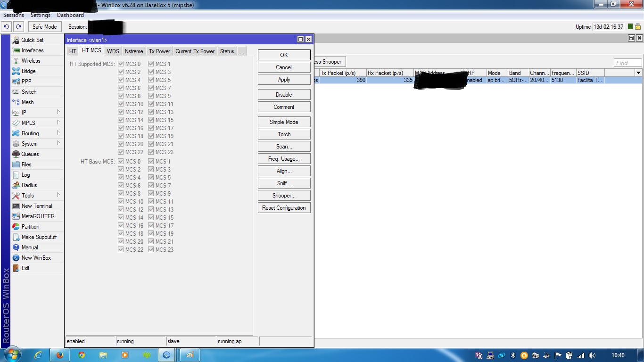Viewport: 644px width, 362px height.
Task: Click Exit in the sidebar
Action: coord(25,268)
